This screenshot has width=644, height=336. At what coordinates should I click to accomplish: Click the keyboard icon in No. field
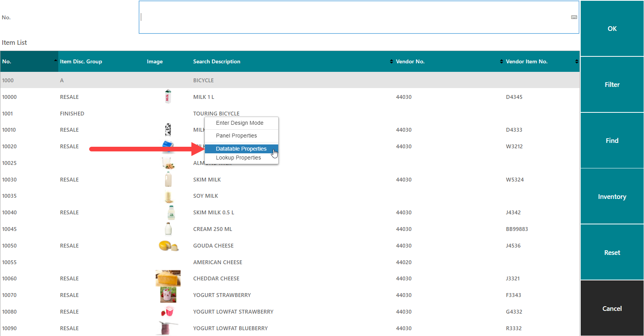click(x=574, y=17)
